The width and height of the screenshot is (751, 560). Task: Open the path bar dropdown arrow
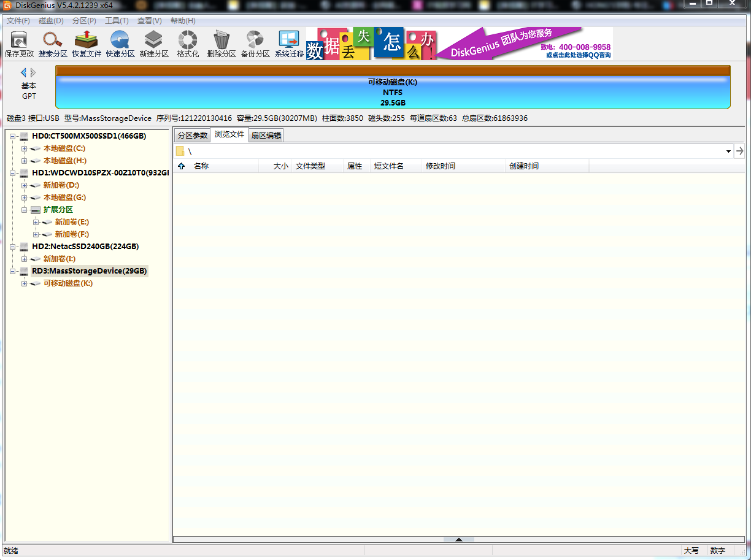[x=728, y=151]
